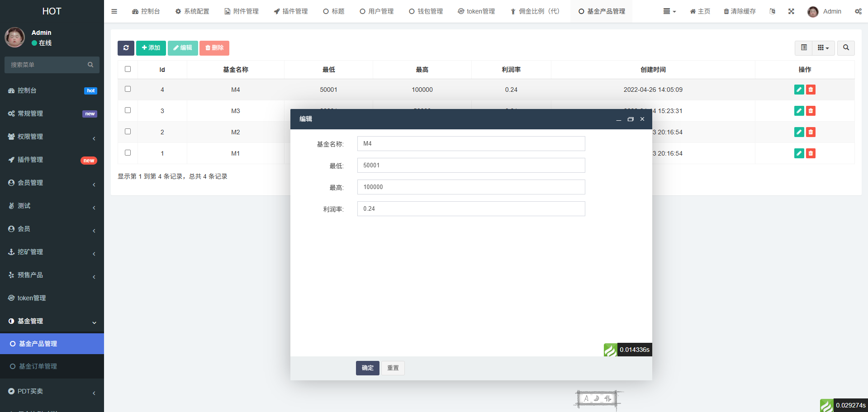
Task: Click the 确定 confirm button
Action: (x=367, y=368)
